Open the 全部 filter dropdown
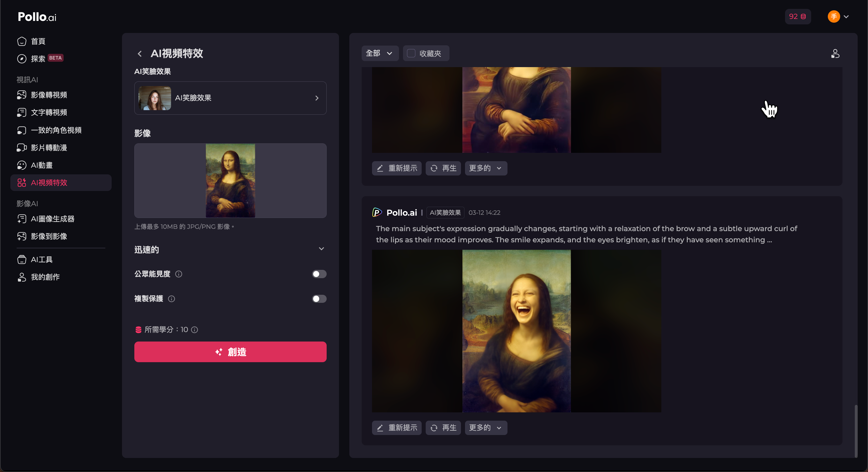 point(379,53)
